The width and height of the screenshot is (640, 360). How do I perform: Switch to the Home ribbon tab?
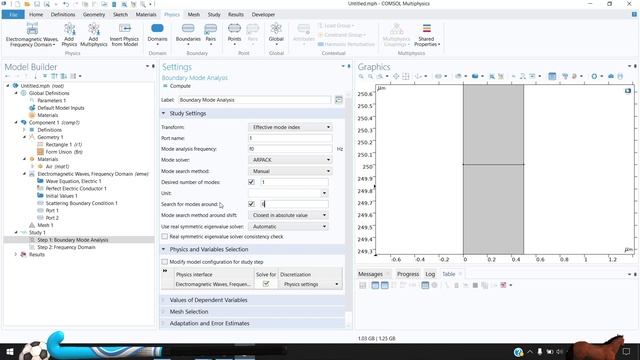(36, 15)
